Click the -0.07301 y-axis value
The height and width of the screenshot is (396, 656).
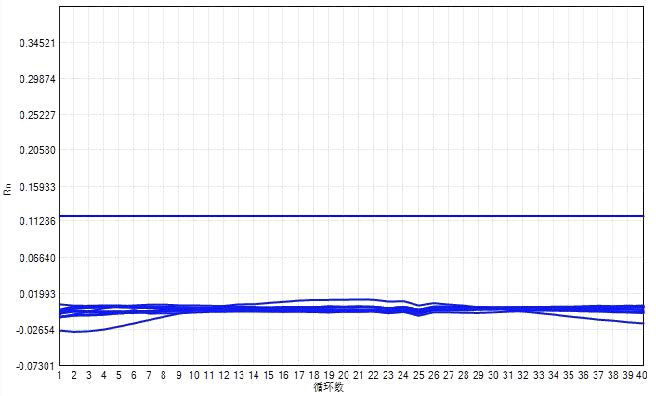coord(36,366)
